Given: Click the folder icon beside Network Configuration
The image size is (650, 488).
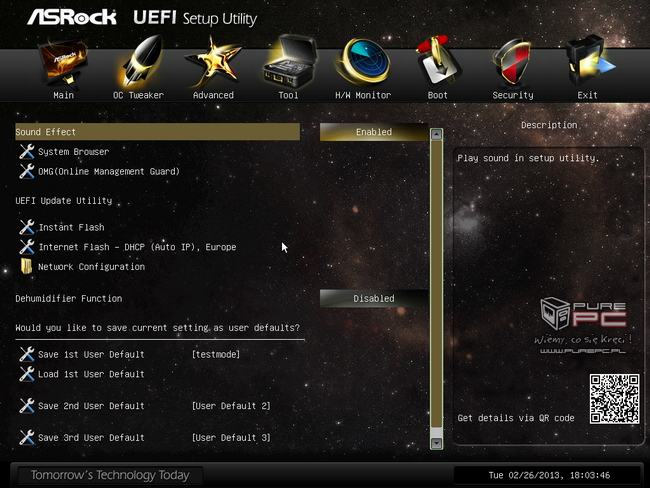Looking at the screenshot, I should [x=27, y=267].
